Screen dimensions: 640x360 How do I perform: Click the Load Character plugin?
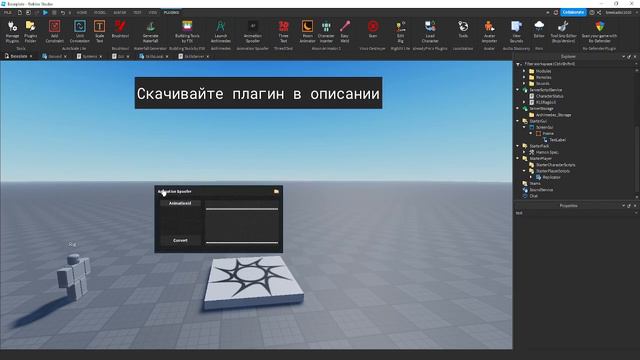(430, 32)
